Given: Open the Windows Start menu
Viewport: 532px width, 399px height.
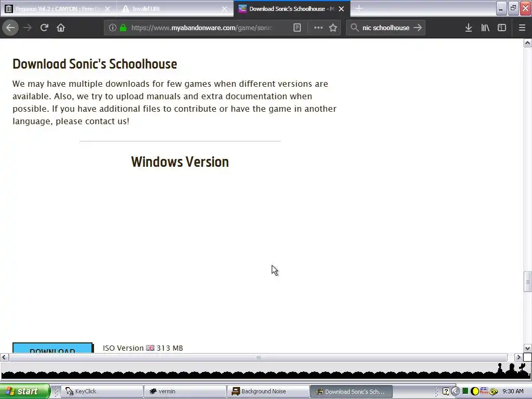Looking at the screenshot, I should tap(24, 391).
